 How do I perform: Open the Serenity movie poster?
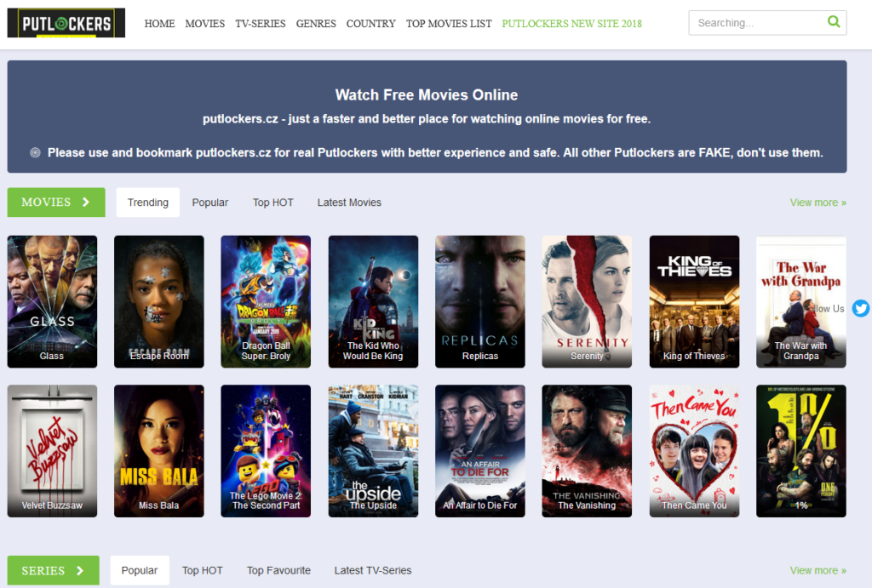587,302
